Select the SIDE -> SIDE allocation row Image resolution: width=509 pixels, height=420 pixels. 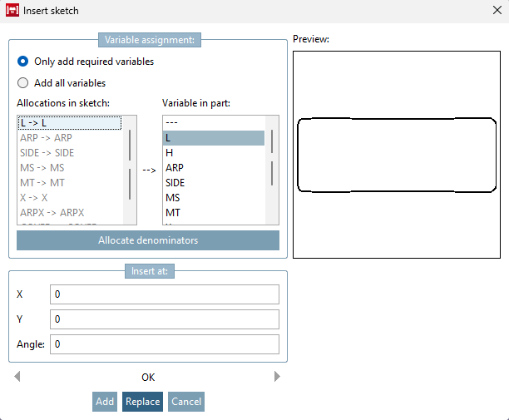70,153
